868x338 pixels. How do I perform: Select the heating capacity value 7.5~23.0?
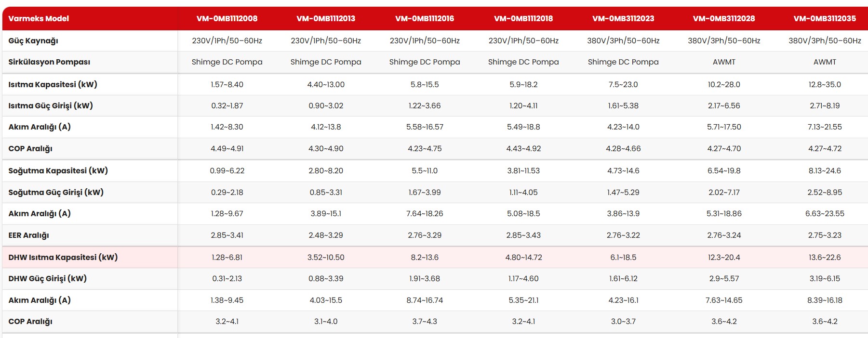[623, 85]
